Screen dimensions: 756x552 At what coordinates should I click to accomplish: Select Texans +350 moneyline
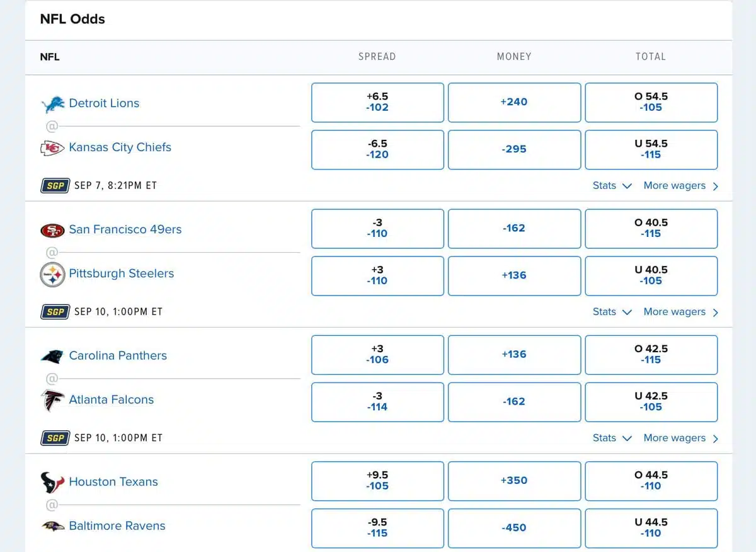514,480
